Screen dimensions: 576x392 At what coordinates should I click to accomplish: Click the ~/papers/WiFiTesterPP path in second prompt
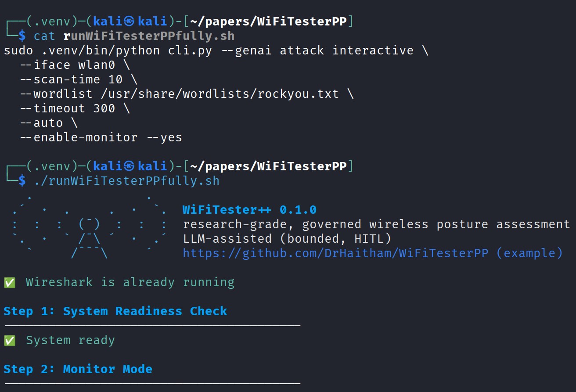(x=268, y=166)
